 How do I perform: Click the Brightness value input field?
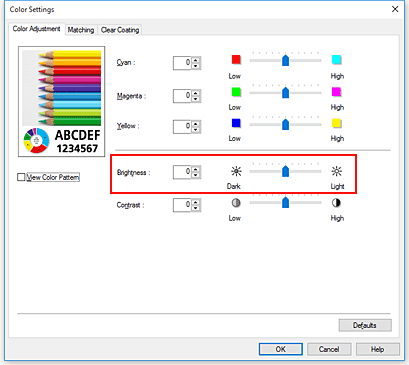click(x=182, y=172)
